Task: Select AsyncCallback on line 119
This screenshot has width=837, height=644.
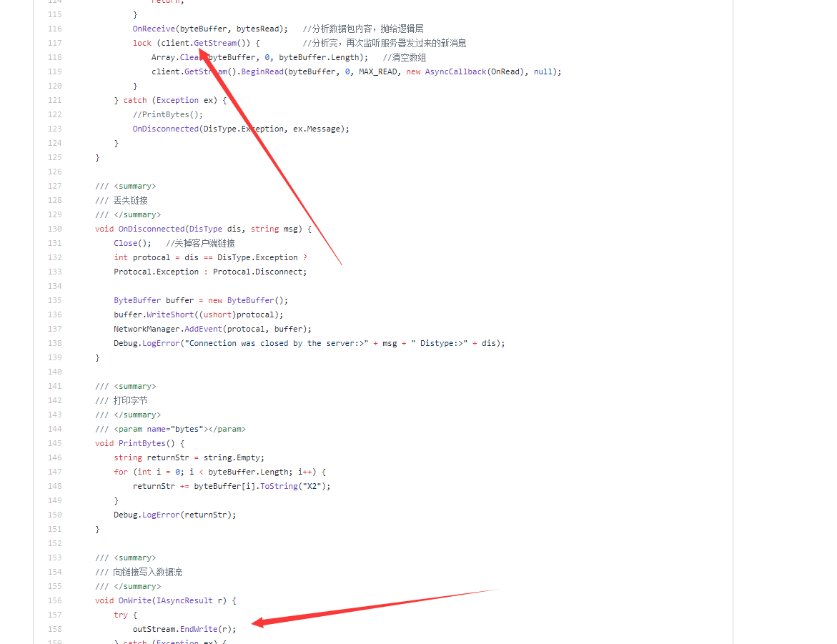Action: click(455, 71)
